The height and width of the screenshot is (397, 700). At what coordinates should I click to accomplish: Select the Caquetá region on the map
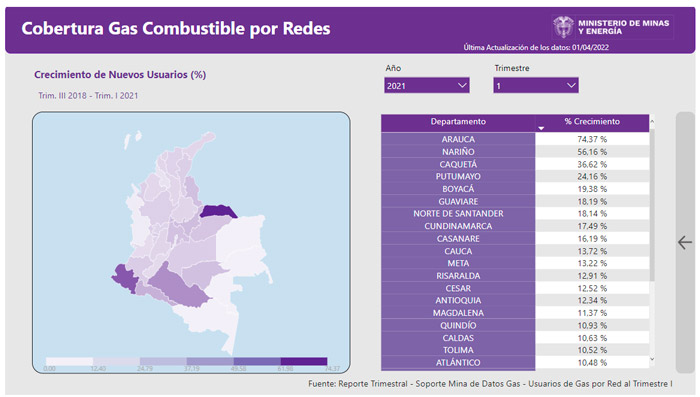click(x=178, y=287)
